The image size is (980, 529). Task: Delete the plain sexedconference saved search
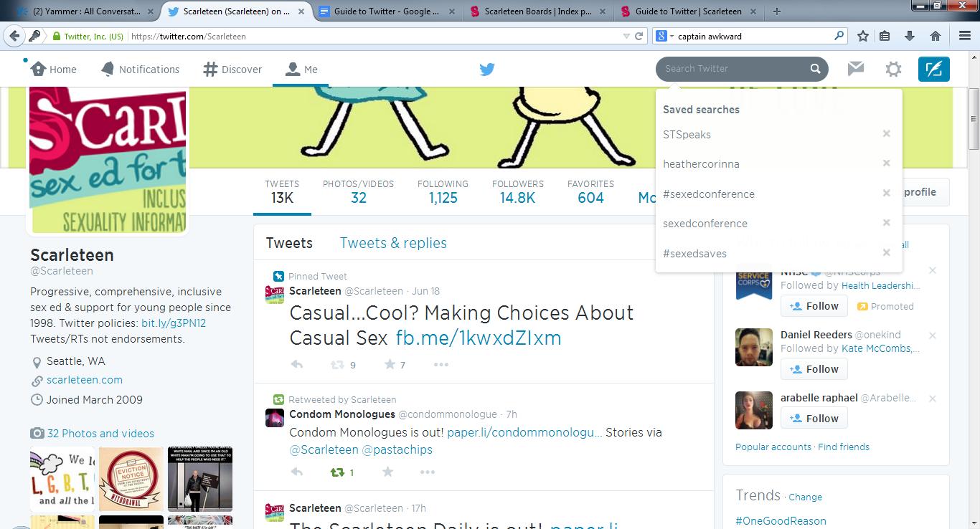click(887, 222)
